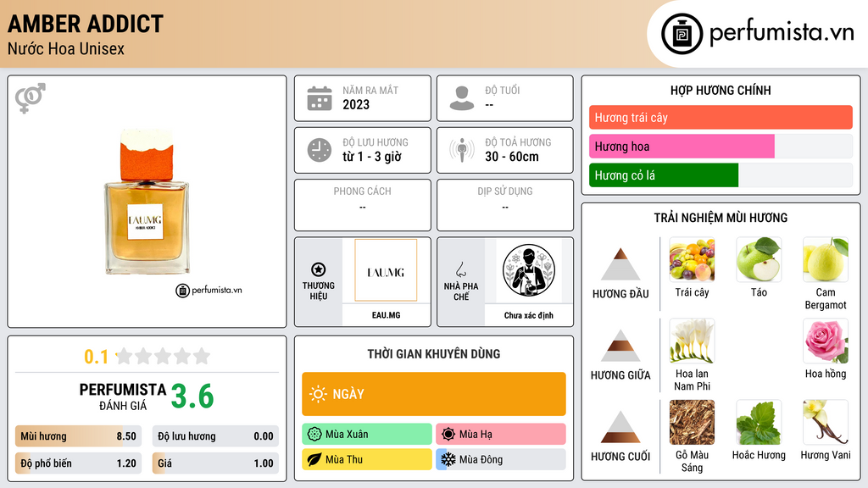
Task: Select the orange NGÀY time bar
Action: 434,394
